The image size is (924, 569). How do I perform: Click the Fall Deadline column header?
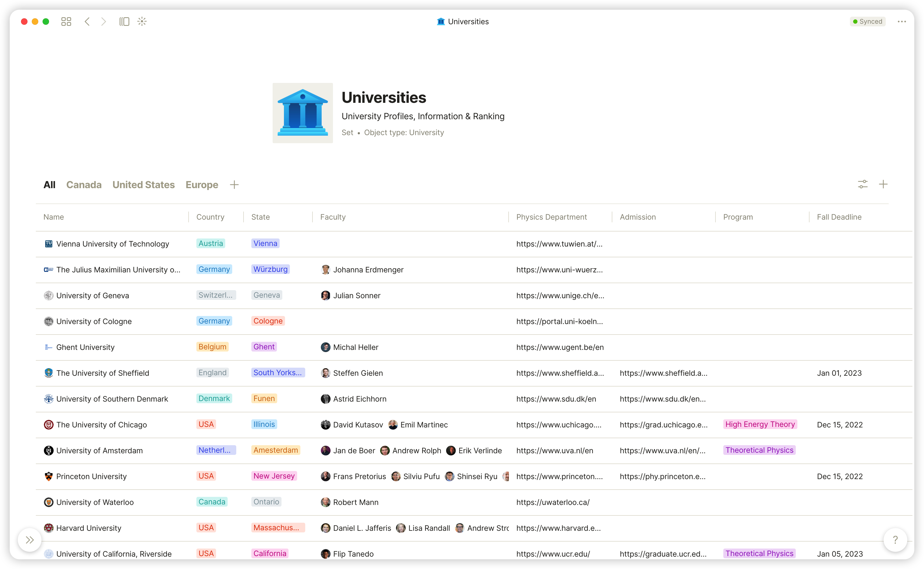click(839, 217)
